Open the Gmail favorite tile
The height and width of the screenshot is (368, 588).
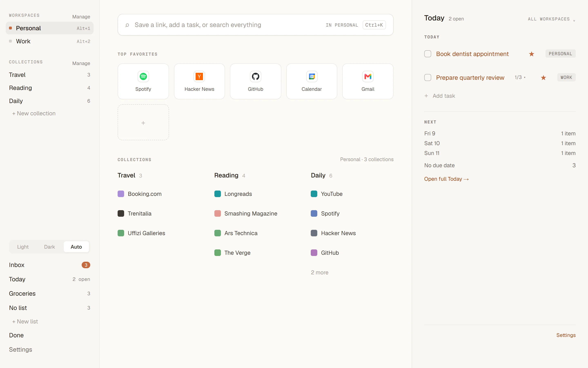coord(368,81)
